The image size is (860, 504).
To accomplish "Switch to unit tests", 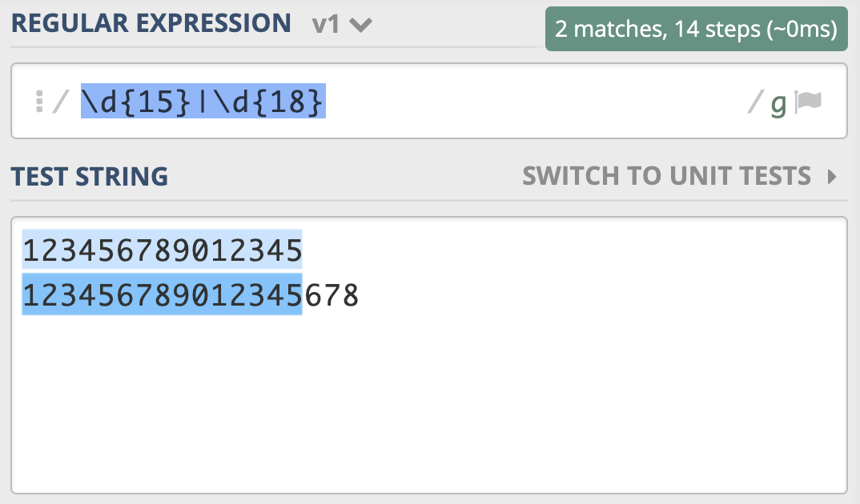I will [666, 176].
